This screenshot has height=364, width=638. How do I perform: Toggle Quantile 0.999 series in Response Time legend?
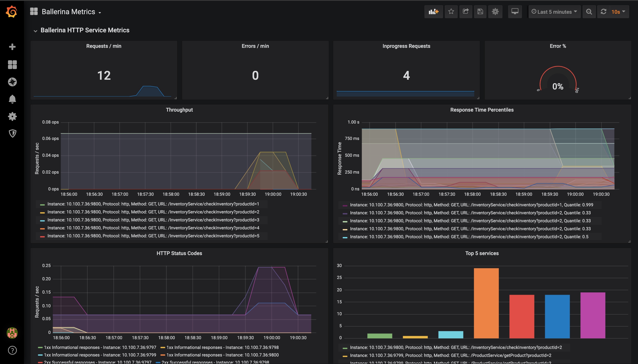tap(471, 205)
